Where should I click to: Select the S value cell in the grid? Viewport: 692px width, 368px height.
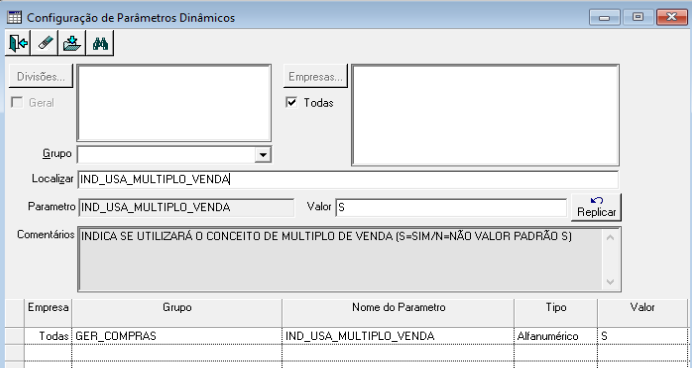(642, 336)
